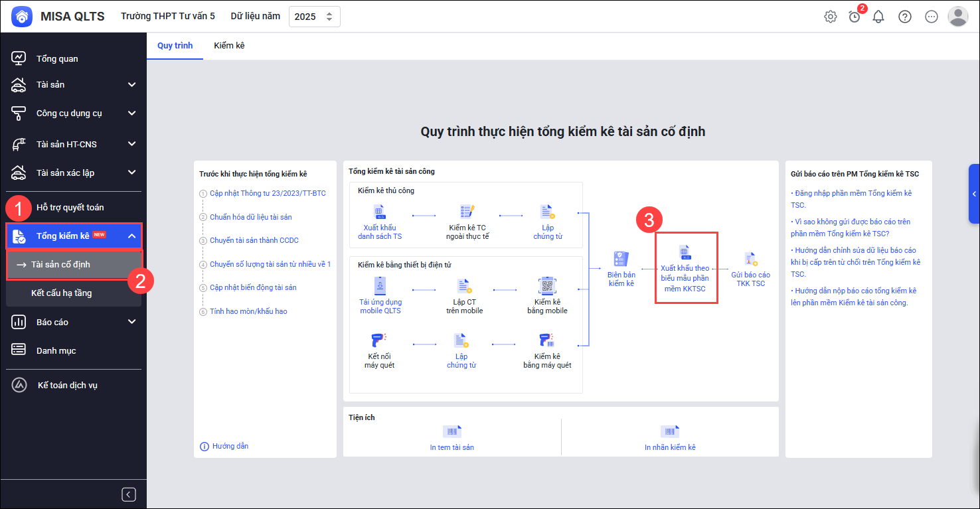Open the settings gear icon
980x509 pixels.
(x=831, y=17)
